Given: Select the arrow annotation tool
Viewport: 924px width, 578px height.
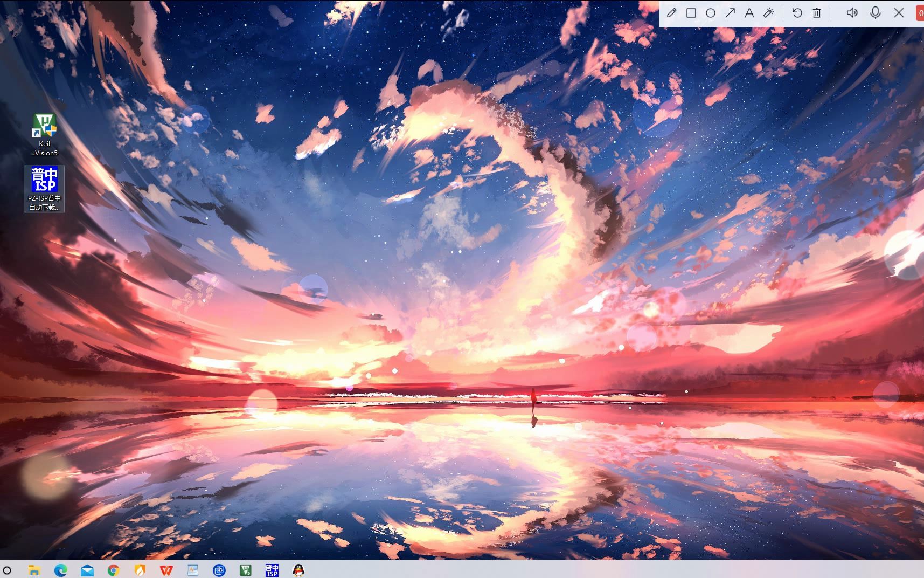Looking at the screenshot, I should [x=730, y=13].
